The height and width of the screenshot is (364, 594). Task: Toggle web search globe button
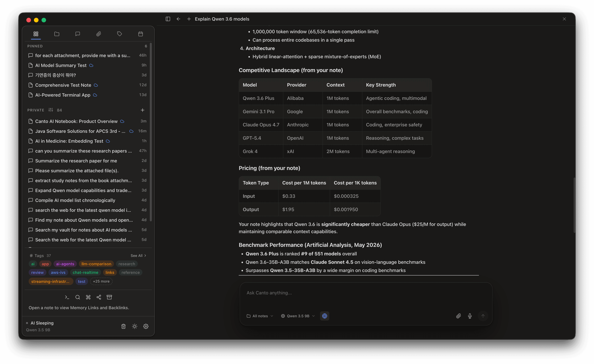[324, 316]
